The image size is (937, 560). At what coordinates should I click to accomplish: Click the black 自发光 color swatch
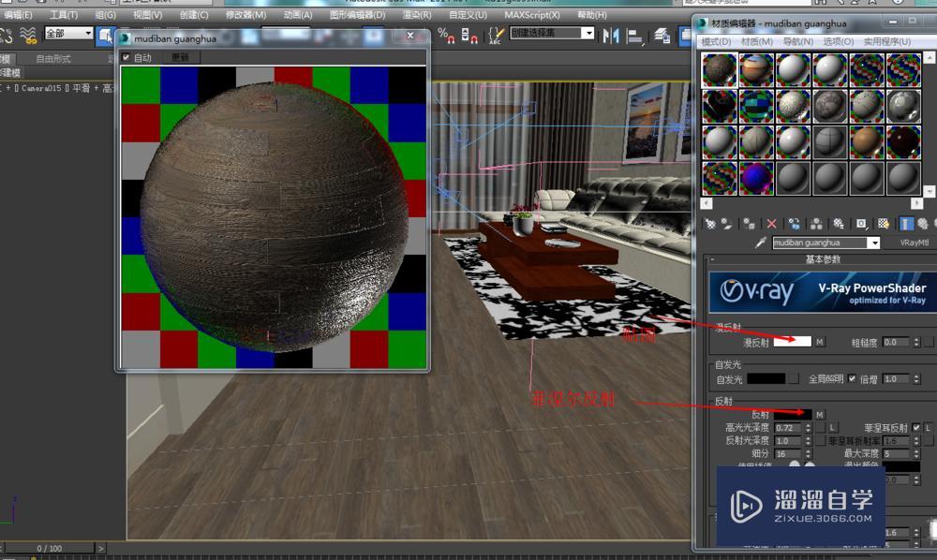pyautogui.click(x=766, y=378)
